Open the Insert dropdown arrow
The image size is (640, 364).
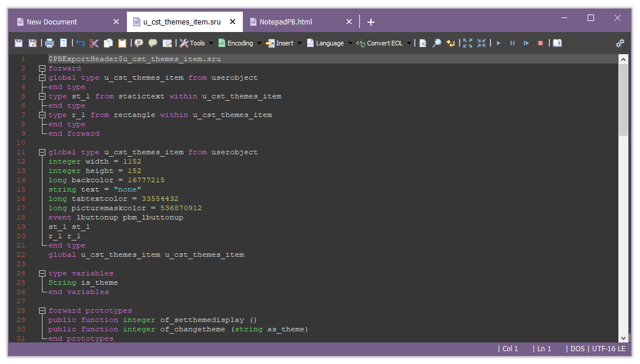coord(300,43)
